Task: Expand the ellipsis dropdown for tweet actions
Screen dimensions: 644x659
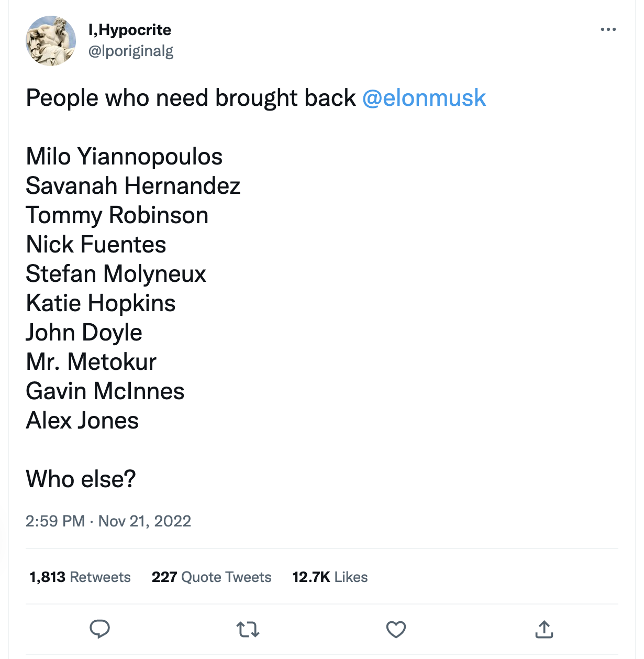Action: click(607, 29)
